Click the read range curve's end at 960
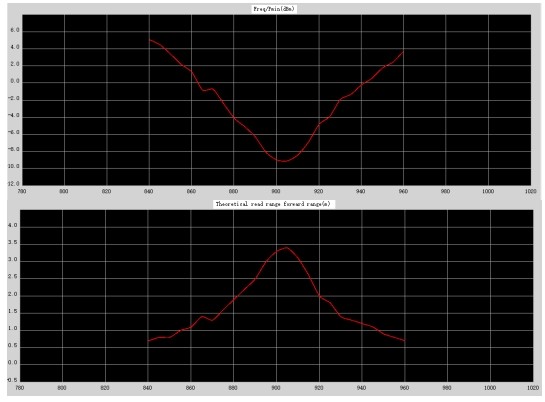This screenshot has height=402, width=545. tap(404, 341)
